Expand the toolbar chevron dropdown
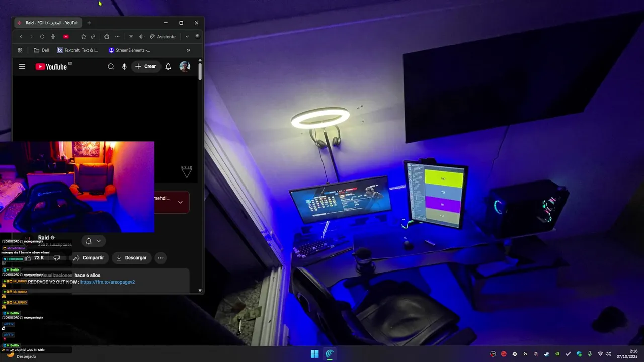 187,37
